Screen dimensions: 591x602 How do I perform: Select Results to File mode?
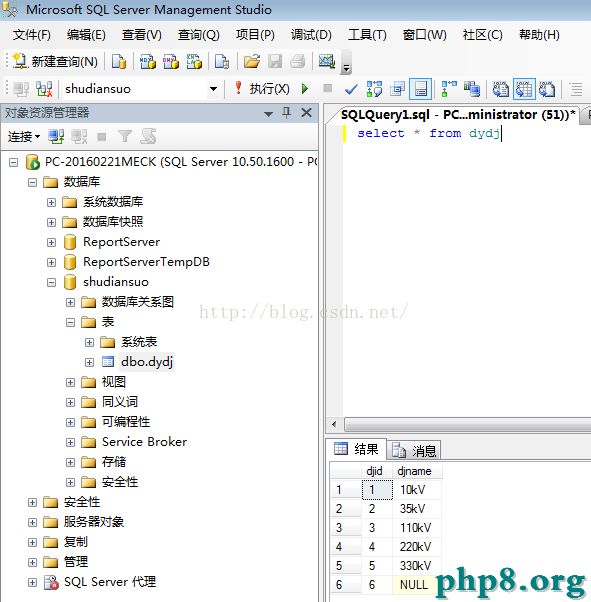(x=547, y=89)
